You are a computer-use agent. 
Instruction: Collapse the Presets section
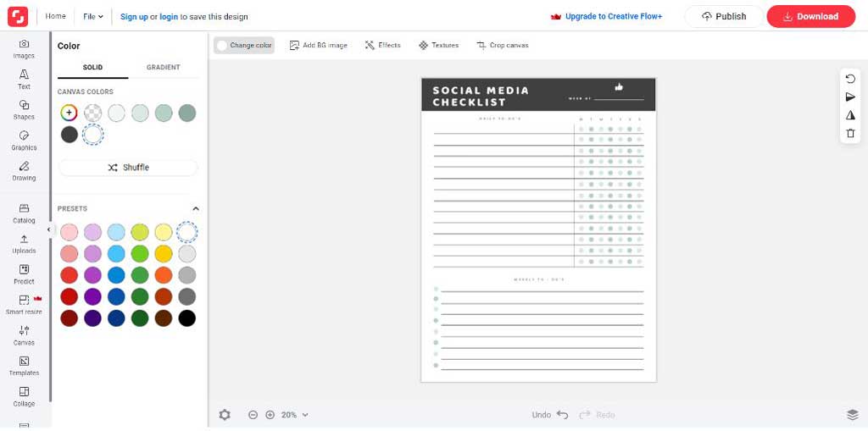tap(196, 208)
